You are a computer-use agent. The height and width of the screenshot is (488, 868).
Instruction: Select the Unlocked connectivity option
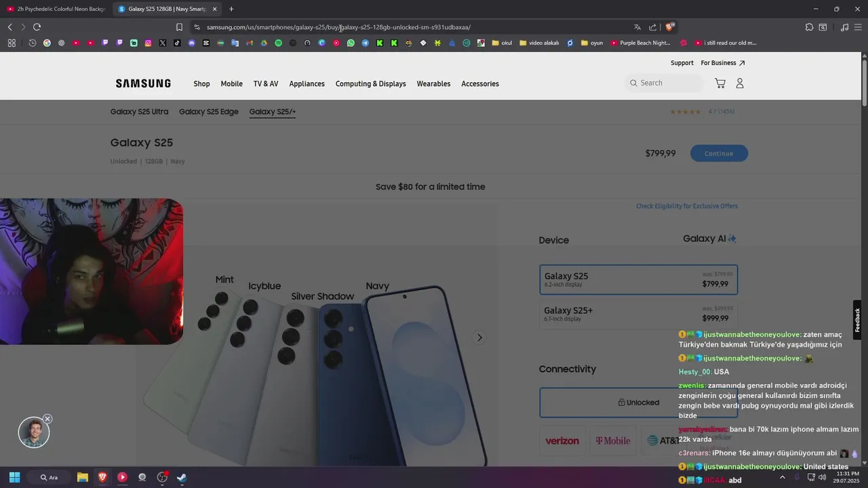[638, 403]
